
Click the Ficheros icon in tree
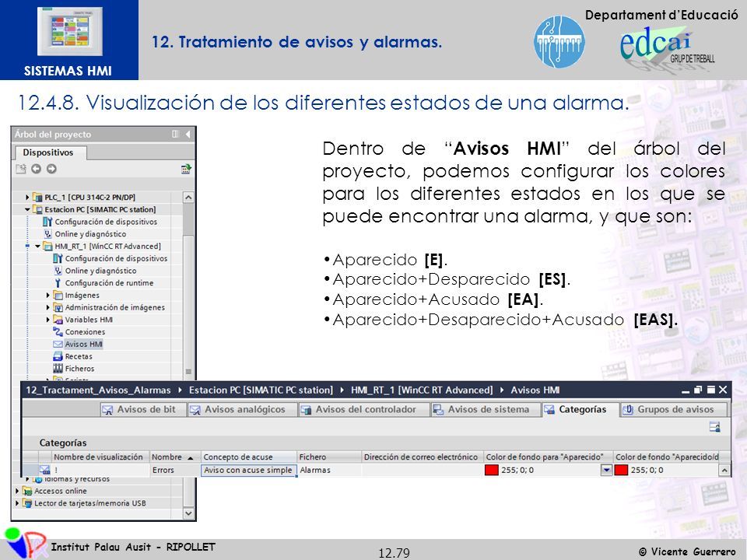point(58,369)
